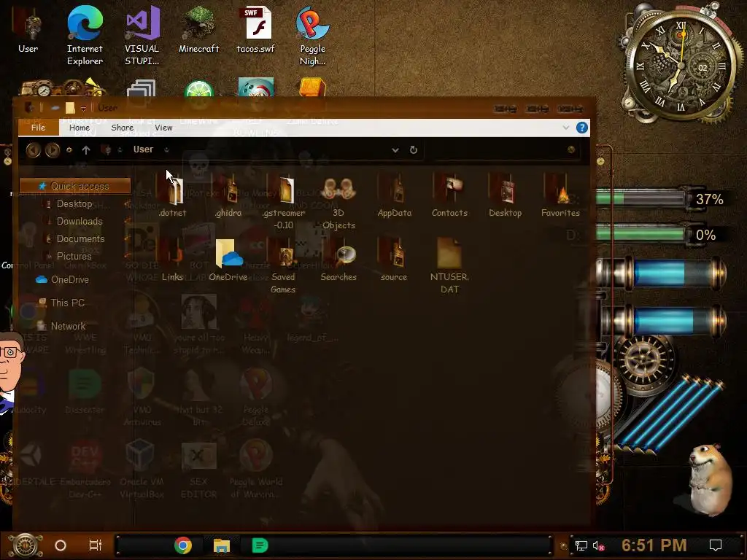747x560 pixels.
Task: Open the OneDrive folder in file pane
Action: 228,260
